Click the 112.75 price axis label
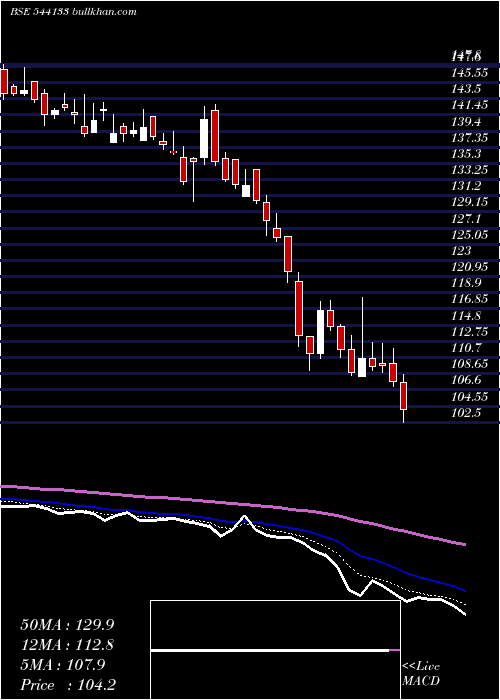This screenshot has width=500, height=700. point(468,332)
